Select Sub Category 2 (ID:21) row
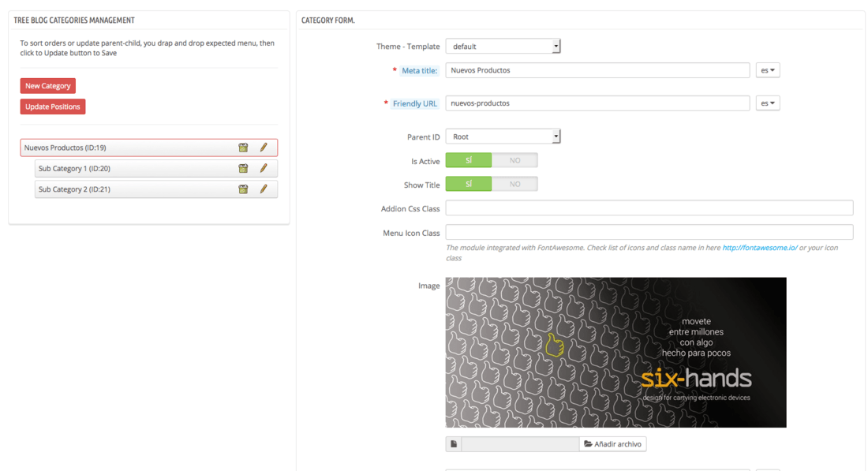This screenshot has height=471, width=868. 156,189
